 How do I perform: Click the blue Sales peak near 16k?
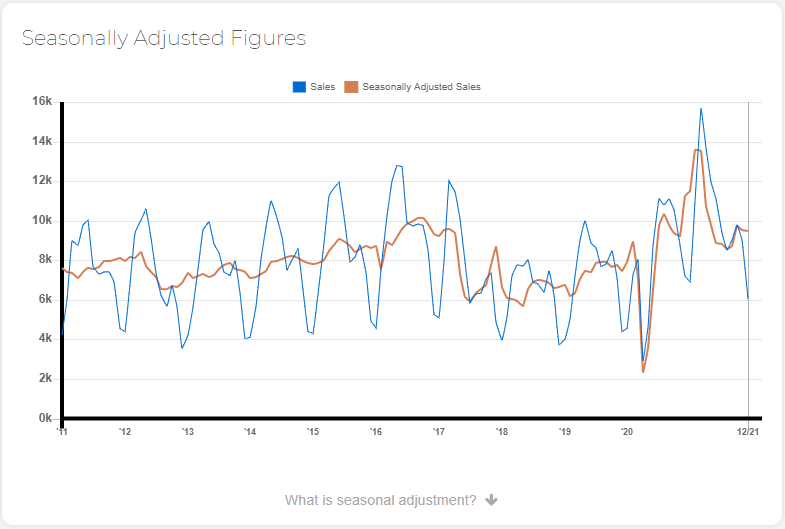(701, 109)
